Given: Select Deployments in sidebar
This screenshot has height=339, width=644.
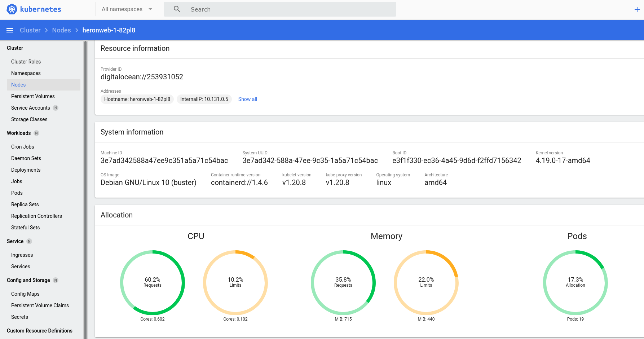Looking at the screenshot, I should [26, 170].
